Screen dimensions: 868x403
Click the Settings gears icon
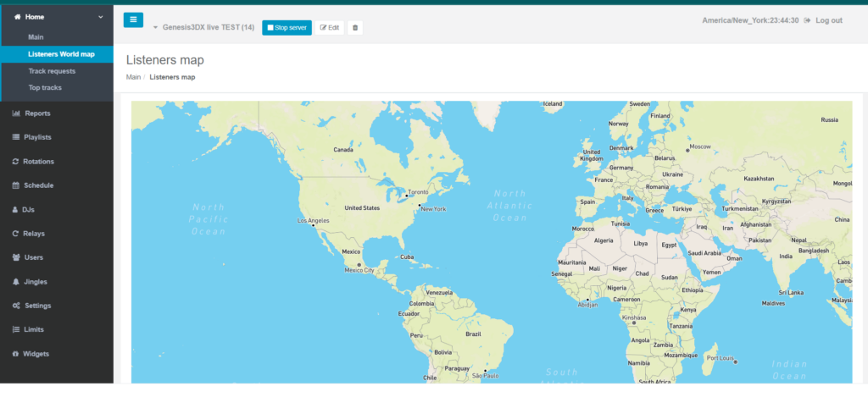coord(16,306)
